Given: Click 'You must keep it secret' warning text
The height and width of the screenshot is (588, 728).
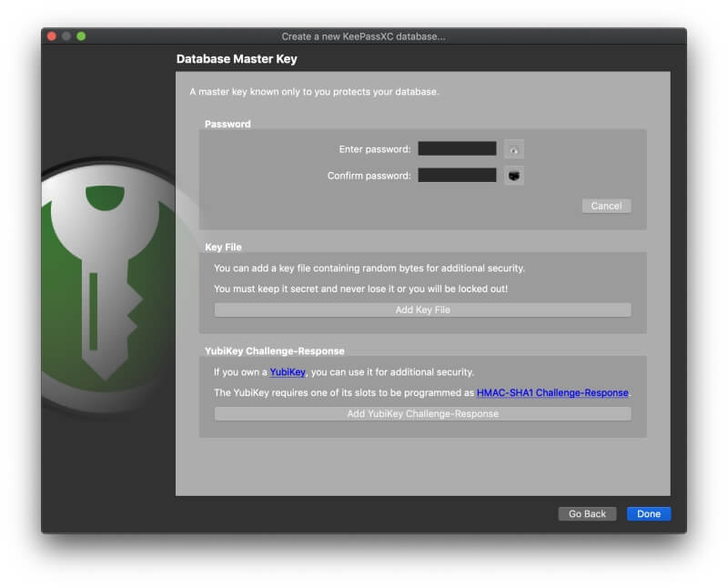Looking at the screenshot, I should (x=360, y=289).
